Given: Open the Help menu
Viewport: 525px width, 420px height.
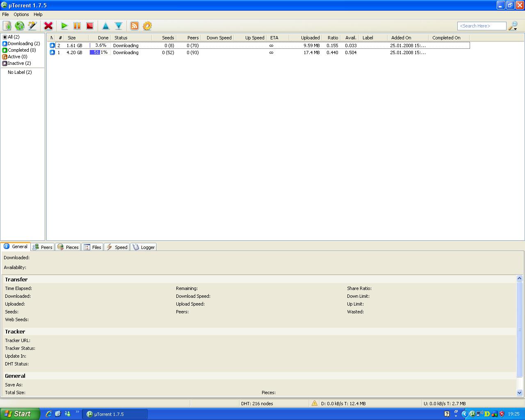Looking at the screenshot, I should click(38, 14).
